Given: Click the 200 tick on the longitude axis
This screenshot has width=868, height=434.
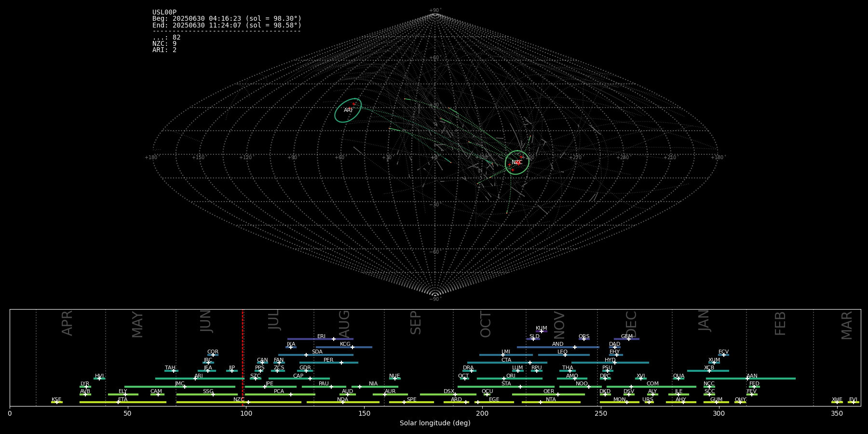Looking at the screenshot, I should point(482,413).
